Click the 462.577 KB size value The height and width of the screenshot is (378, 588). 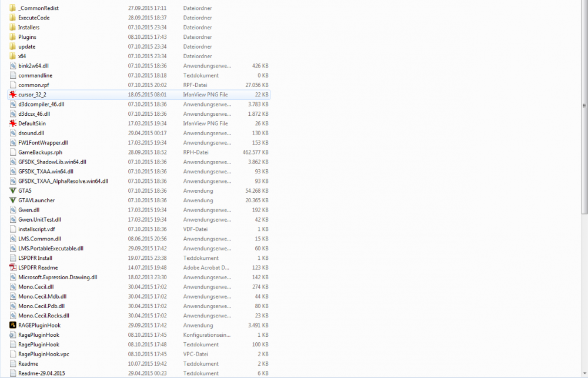(x=255, y=152)
